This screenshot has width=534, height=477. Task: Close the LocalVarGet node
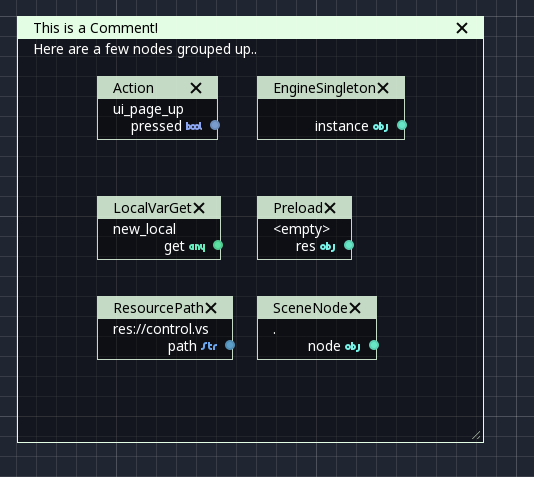click(x=199, y=208)
